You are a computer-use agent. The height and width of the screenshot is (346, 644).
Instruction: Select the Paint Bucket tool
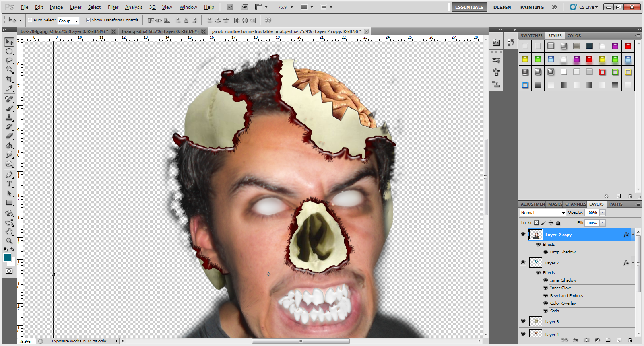[9, 145]
